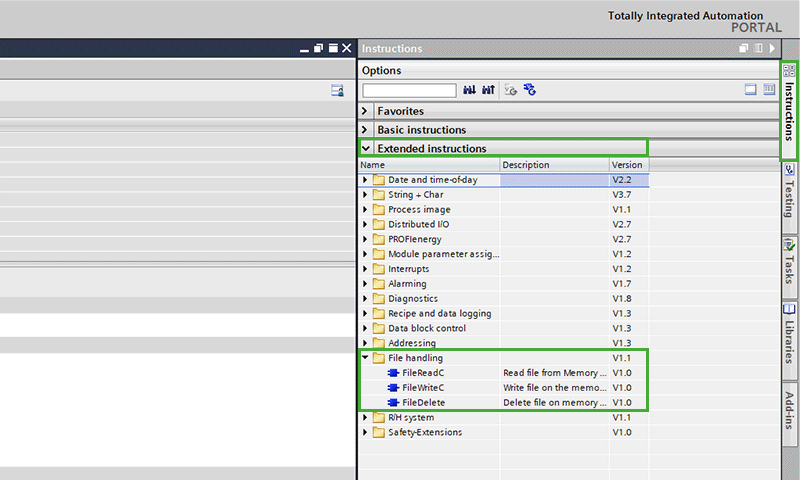Viewport: 800px width, 480px height.
Task: Select the Module parameter assig... folder
Action: pos(443,254)
